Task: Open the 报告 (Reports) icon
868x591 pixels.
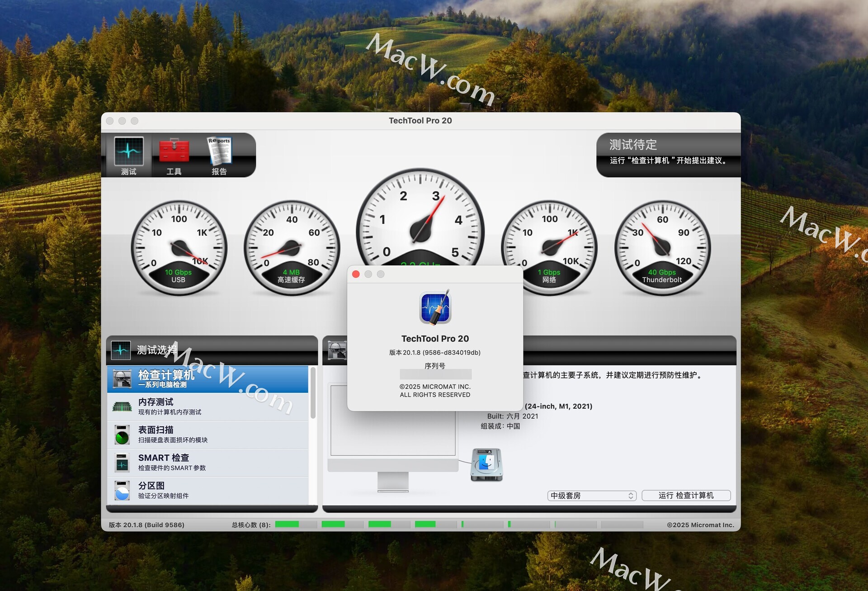Action: (x=219, y=156)
